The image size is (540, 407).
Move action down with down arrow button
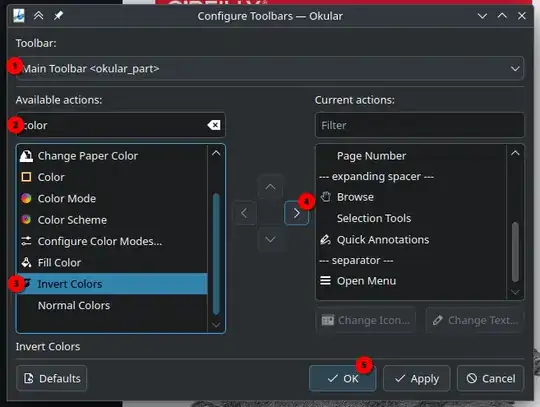270,239
